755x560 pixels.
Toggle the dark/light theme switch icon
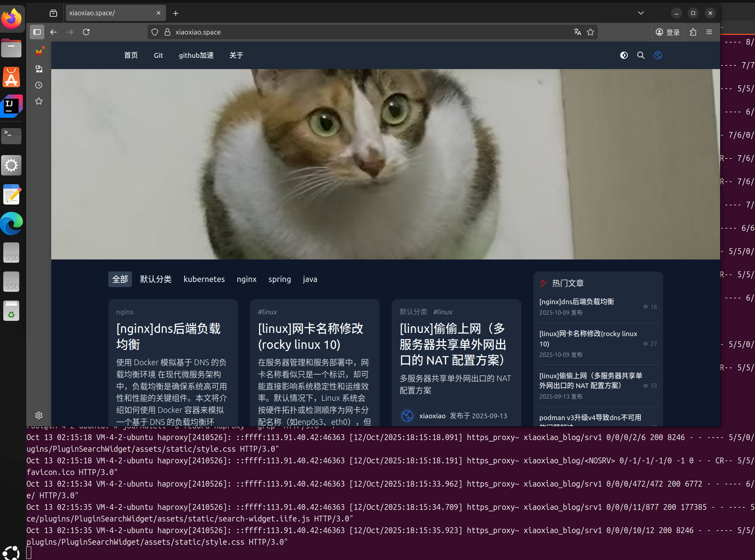[624, 55]
